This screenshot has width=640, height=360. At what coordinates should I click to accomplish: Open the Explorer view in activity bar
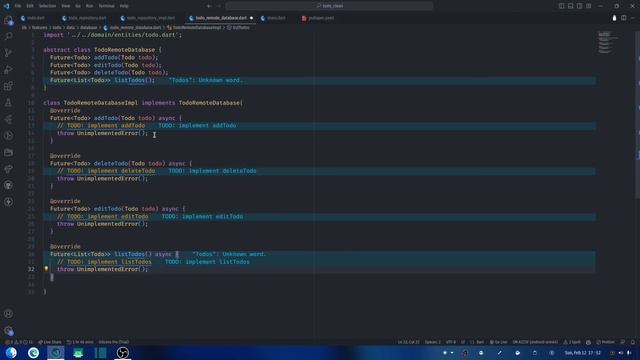(8, 20)
